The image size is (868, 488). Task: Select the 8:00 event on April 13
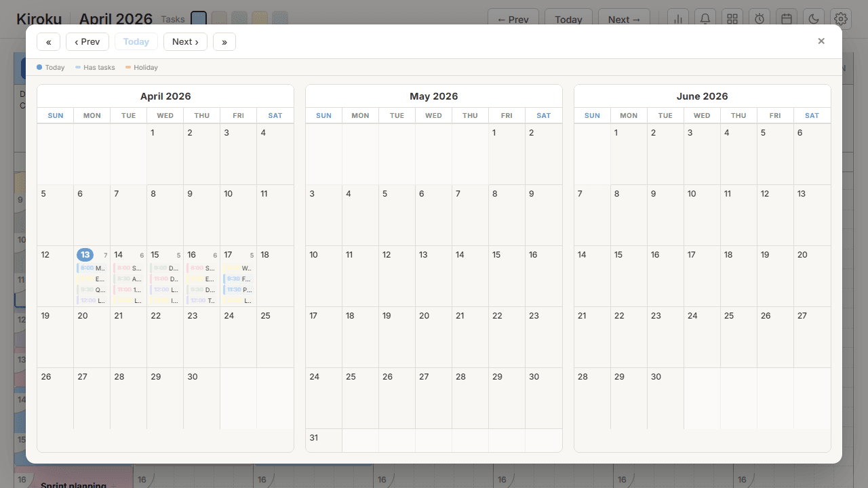92,268
